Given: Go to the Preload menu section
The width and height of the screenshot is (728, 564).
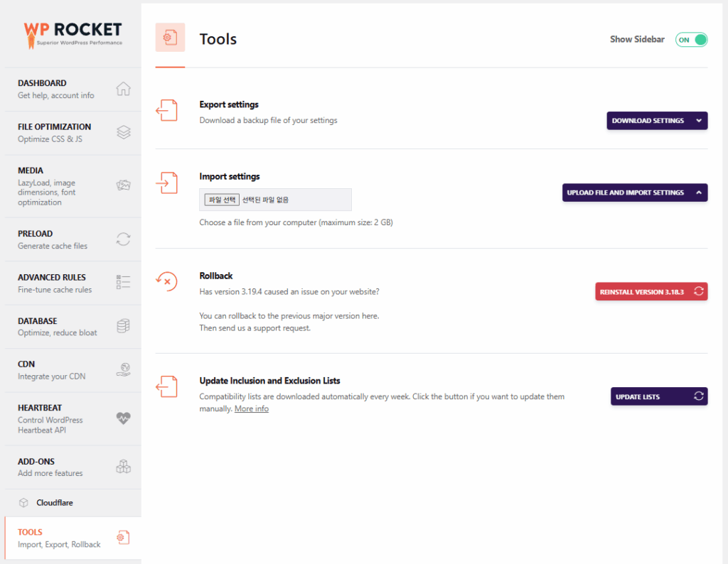Looking at the screenshot, I should pos(53,239).
